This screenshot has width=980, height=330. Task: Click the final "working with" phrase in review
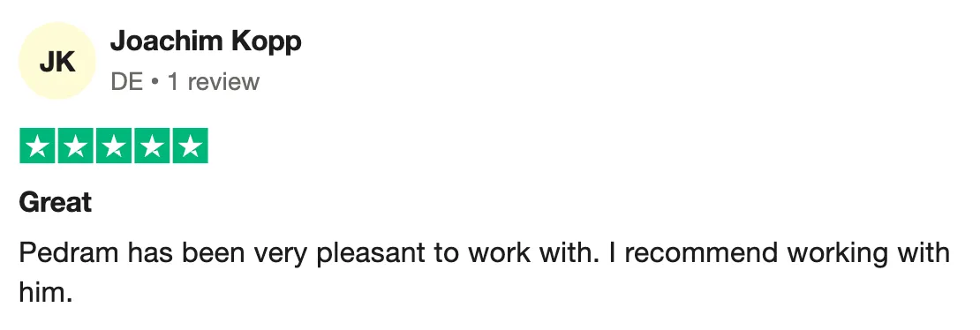point(869,255)
